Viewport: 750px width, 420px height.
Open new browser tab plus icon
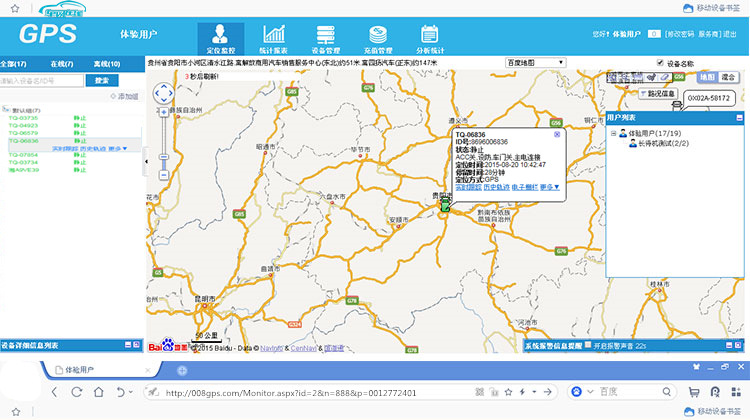pos(182,370)
